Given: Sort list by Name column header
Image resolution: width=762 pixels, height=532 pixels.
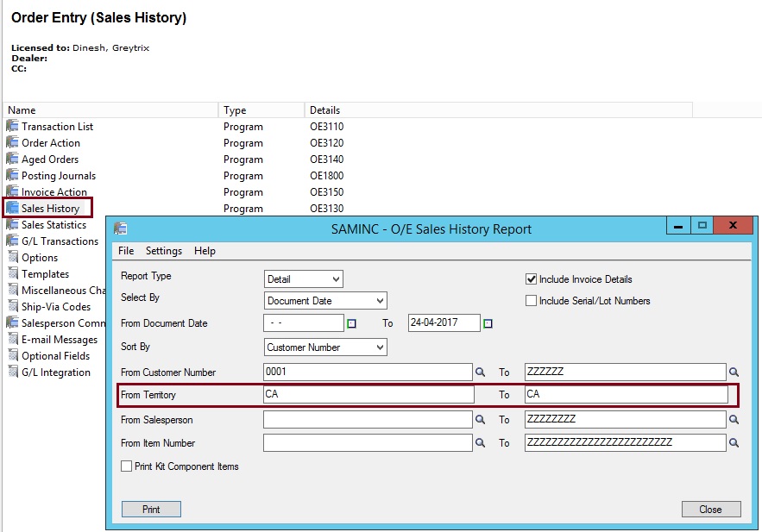Looking at the screenshot, I should pyautogui.click(x=110, y=110).
